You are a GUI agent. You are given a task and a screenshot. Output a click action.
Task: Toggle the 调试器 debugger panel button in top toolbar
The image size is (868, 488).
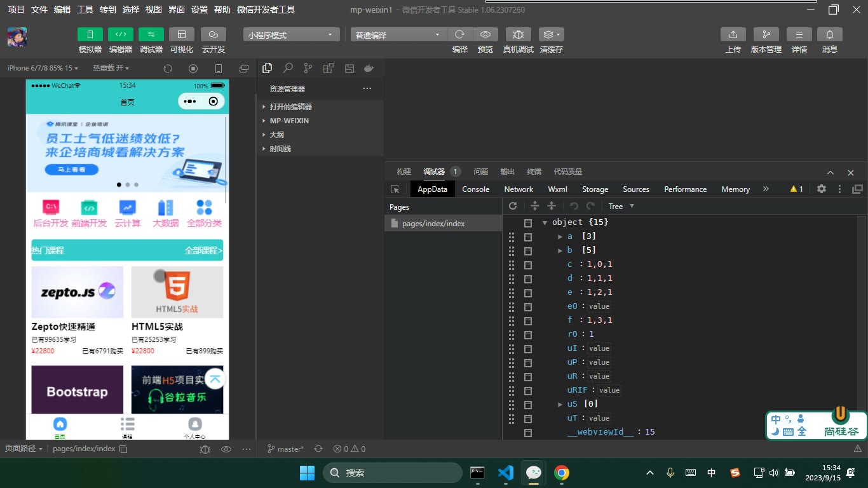pos(151,34)
